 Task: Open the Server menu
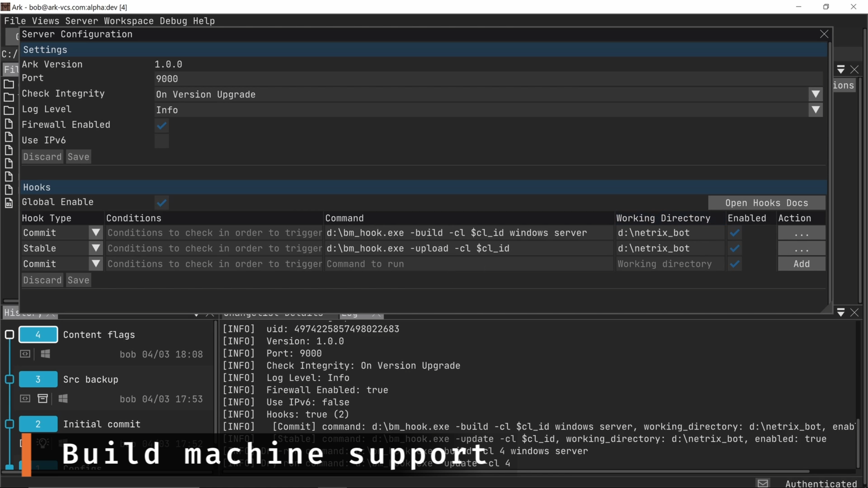(81, 21)
